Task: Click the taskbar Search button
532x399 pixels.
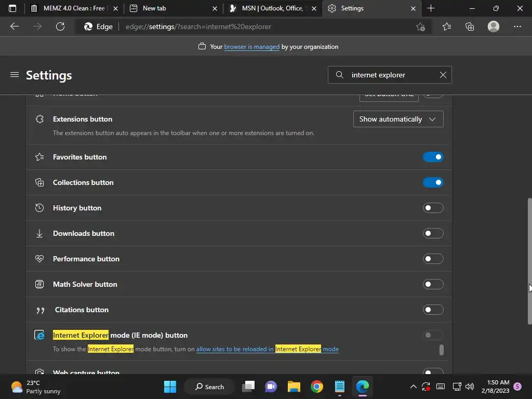Action: click(209, 387)
